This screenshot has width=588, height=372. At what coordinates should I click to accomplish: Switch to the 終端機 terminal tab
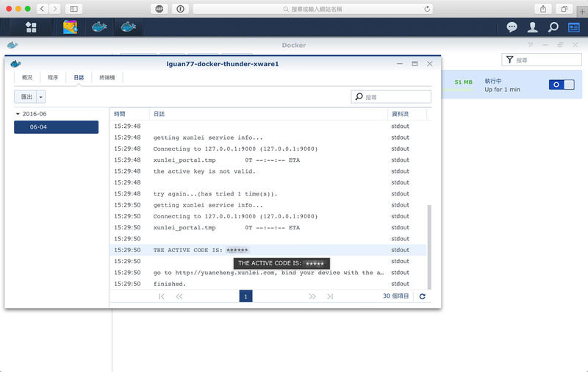point(107,77)
